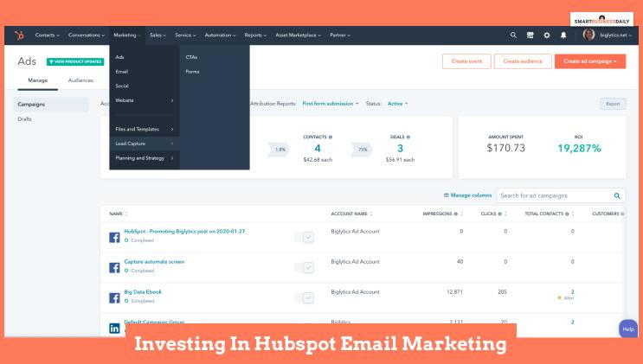643x364 pixels.
Task: Open the Service nav dropdown
Action: pyautogui.click(x=185, y=35)
